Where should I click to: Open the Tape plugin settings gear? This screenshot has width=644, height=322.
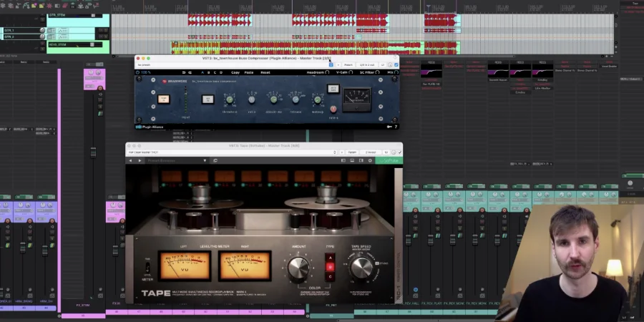[370, 160]
